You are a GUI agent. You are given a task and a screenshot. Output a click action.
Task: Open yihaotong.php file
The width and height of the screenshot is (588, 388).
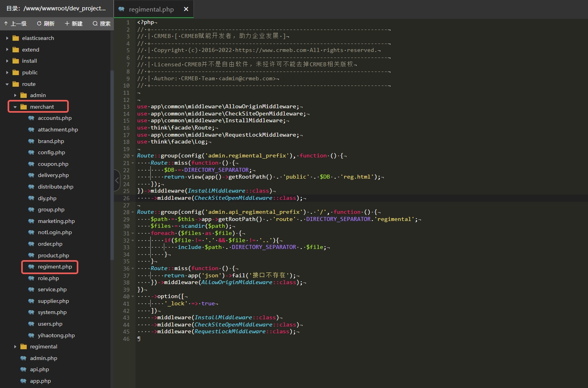(x=56, y=335)
